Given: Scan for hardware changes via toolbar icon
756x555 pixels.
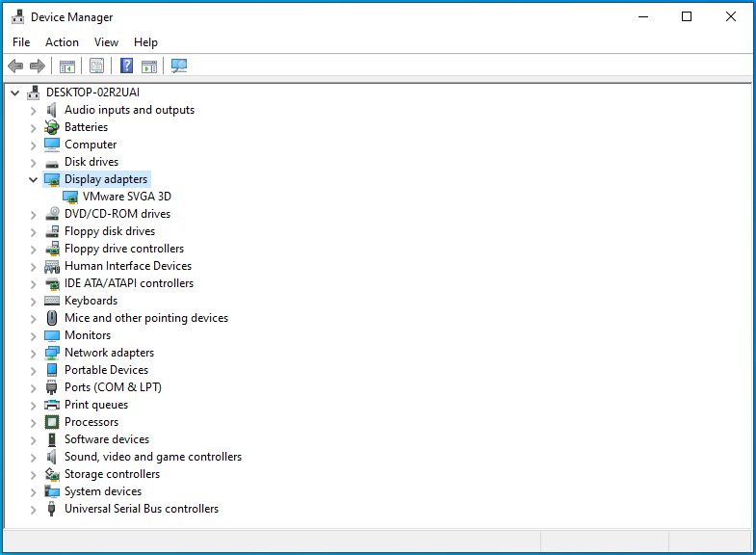Looking at the screenshot, I should coord(179,66).
